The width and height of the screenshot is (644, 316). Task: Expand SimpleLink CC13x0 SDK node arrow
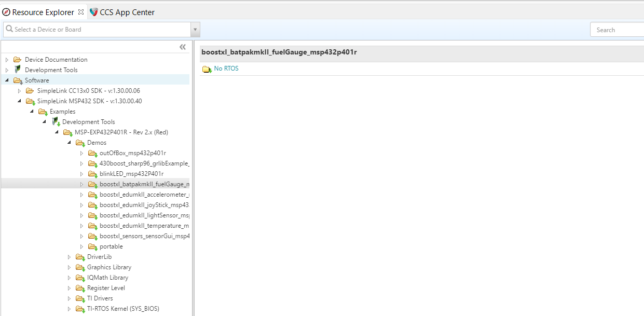click(19, 91)
